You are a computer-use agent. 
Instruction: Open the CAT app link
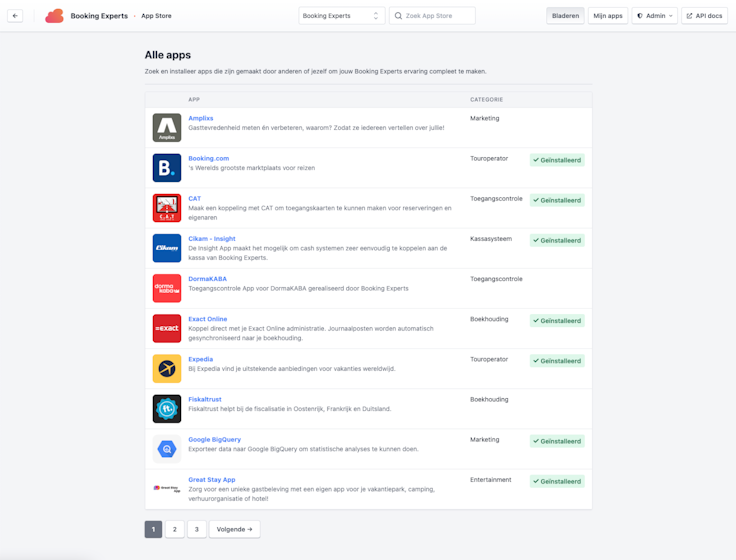tap(194, 199)
